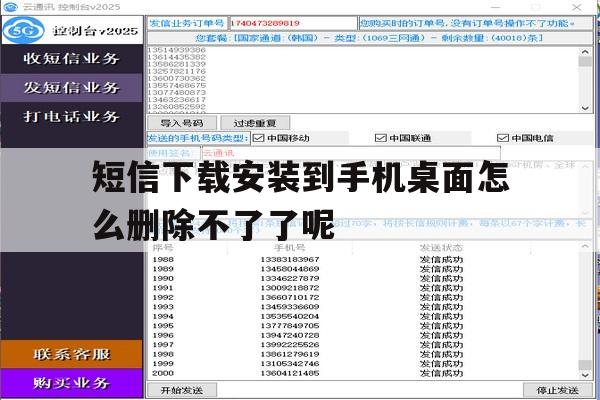The image size is (600, 400).
Task: Click the 开始发送 button
Action: [x=182, y=390]
